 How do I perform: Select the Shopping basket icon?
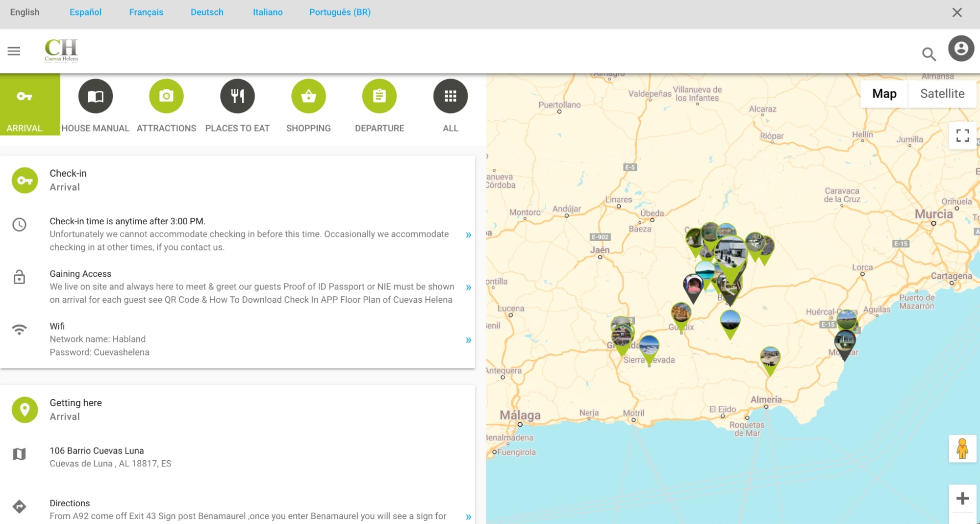point(308,96)
